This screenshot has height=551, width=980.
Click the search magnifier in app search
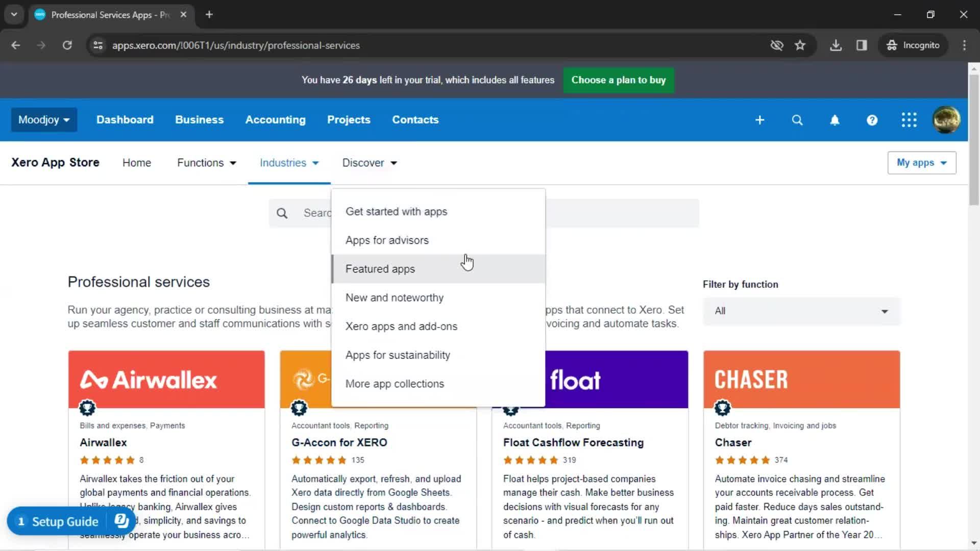coord(282,213)
